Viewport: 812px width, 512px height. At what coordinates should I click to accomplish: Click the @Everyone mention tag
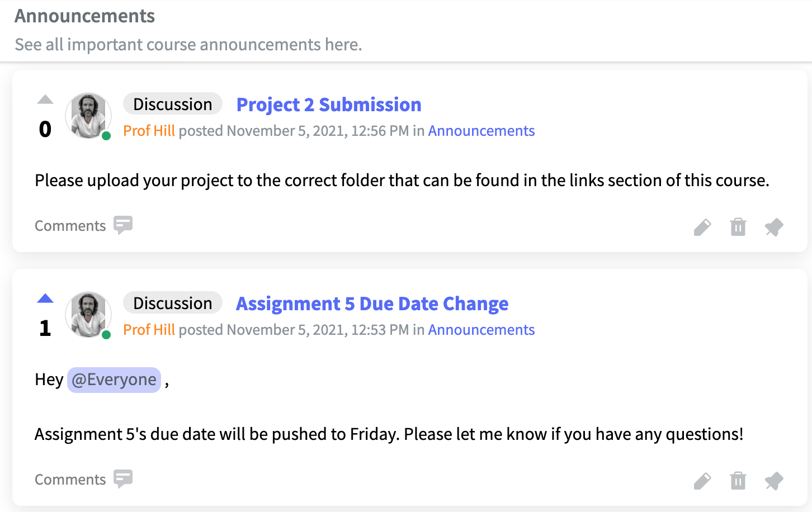[114, 380]
